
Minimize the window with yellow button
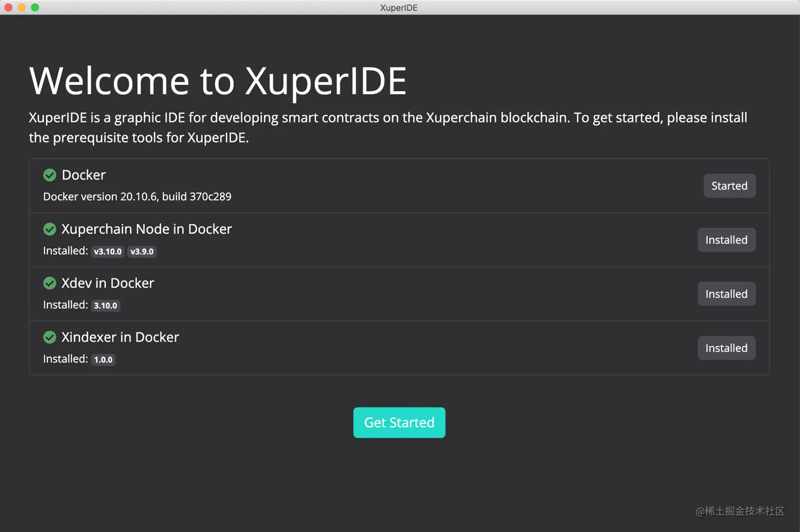pyautogui.click(x=22, y=7)
